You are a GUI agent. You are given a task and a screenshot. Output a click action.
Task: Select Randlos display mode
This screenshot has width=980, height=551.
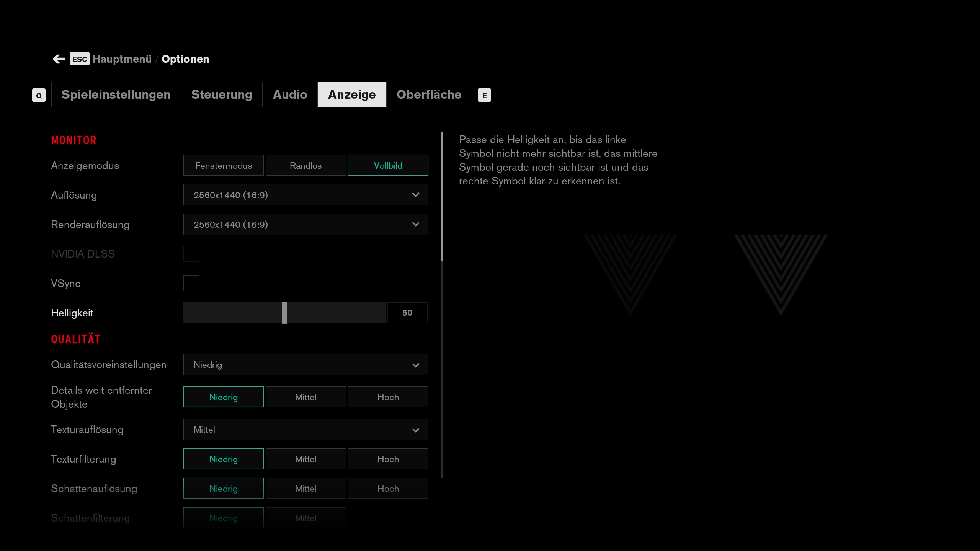(305, 166)
